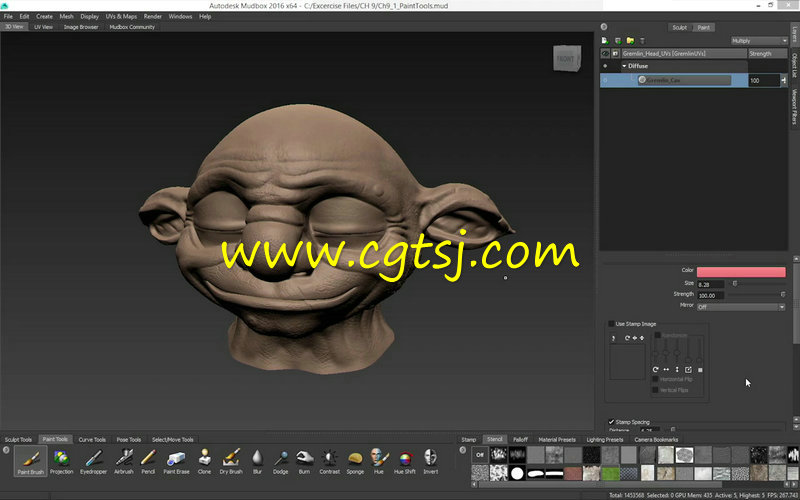Open the Camera Bookmarks tab
800x500 pixels.
656,439
